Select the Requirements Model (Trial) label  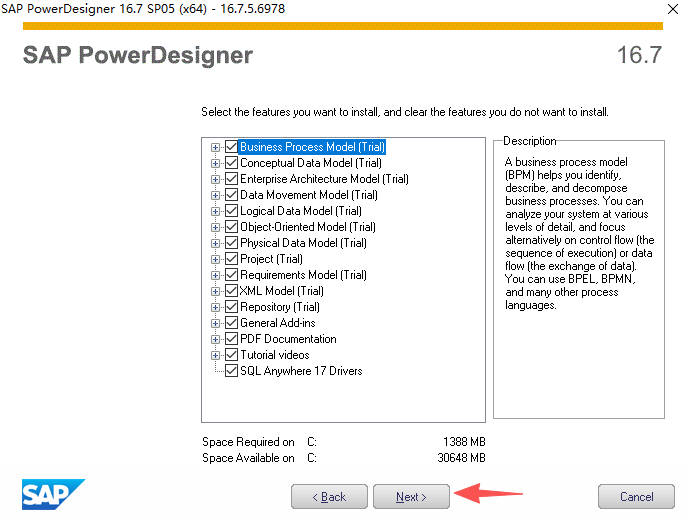303,275
